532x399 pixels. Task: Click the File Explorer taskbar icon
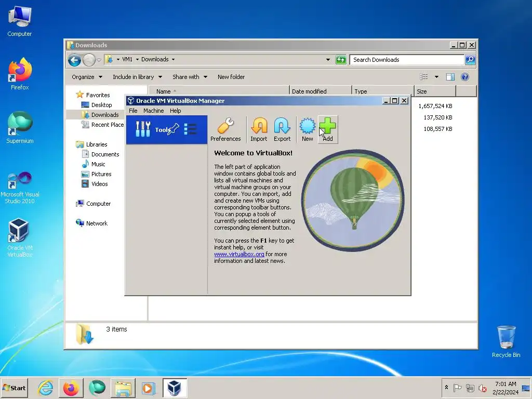click(123, 388)
